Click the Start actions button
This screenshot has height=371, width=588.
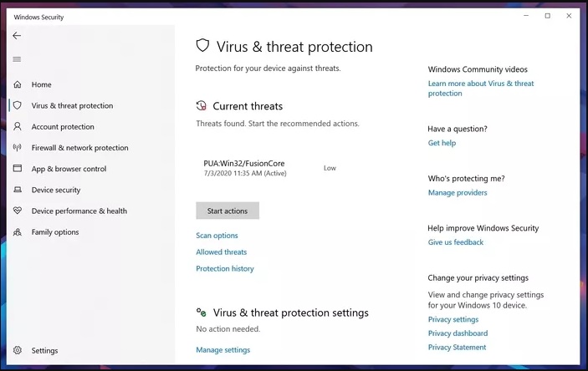click(228, 211)
